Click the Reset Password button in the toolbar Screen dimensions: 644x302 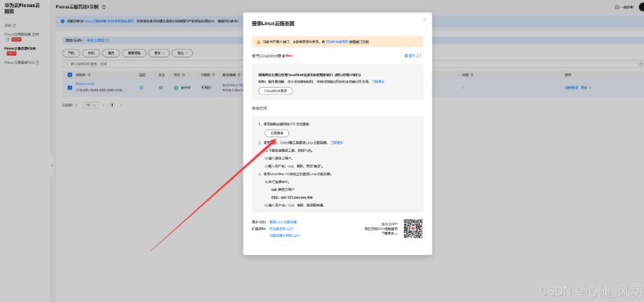click(134, 53)
